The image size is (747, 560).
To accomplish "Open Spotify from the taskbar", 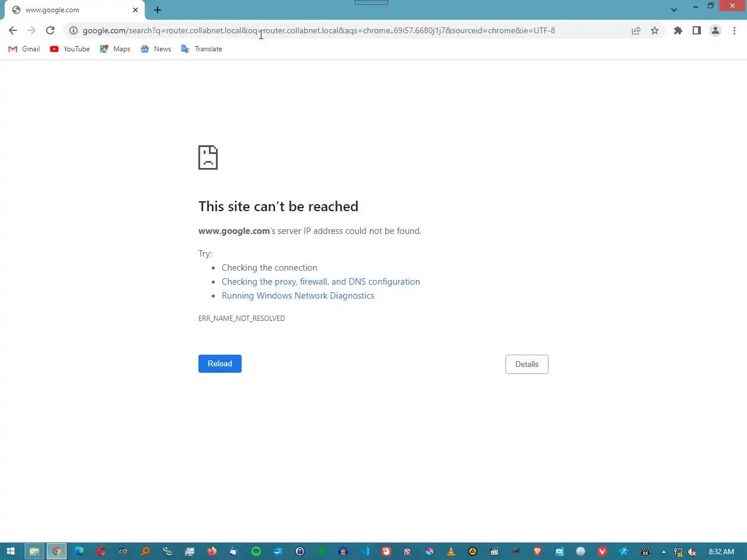I will click(256, 551).
